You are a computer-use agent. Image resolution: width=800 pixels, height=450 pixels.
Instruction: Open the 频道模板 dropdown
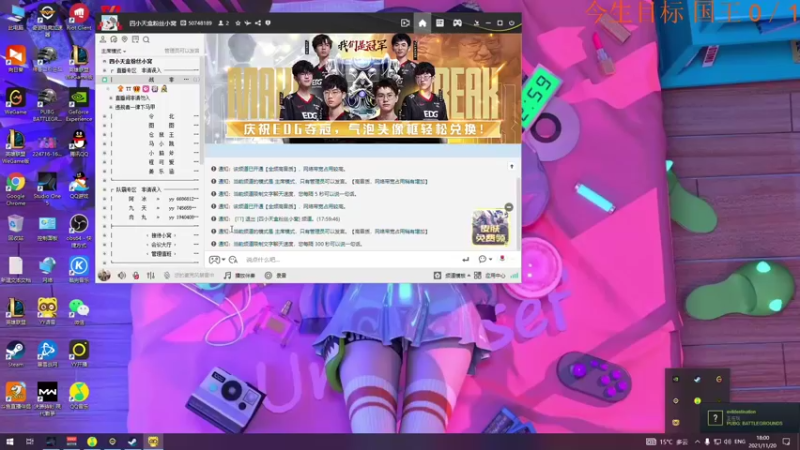[452, 276]
